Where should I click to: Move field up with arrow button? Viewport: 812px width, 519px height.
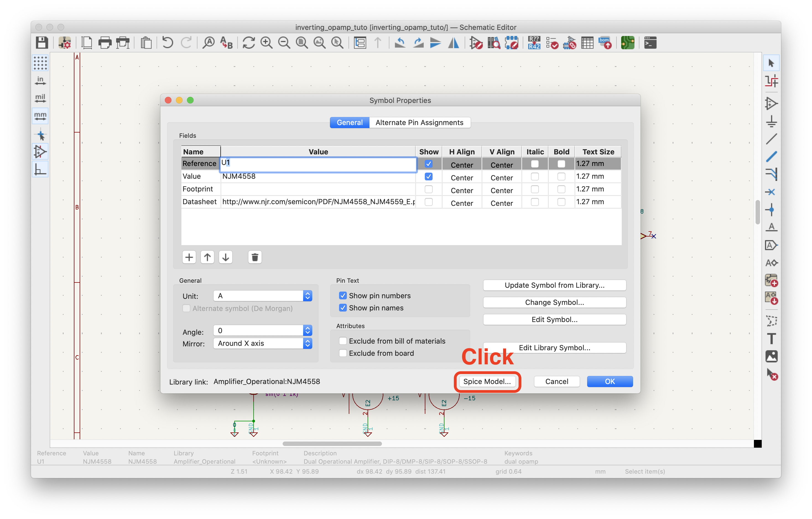point(207,257)
